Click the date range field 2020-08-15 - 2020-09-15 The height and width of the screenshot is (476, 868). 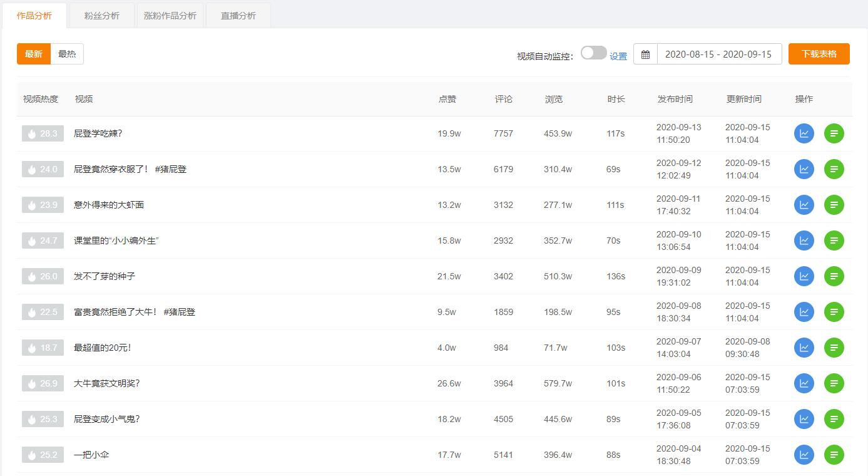(x=718, y=54)
